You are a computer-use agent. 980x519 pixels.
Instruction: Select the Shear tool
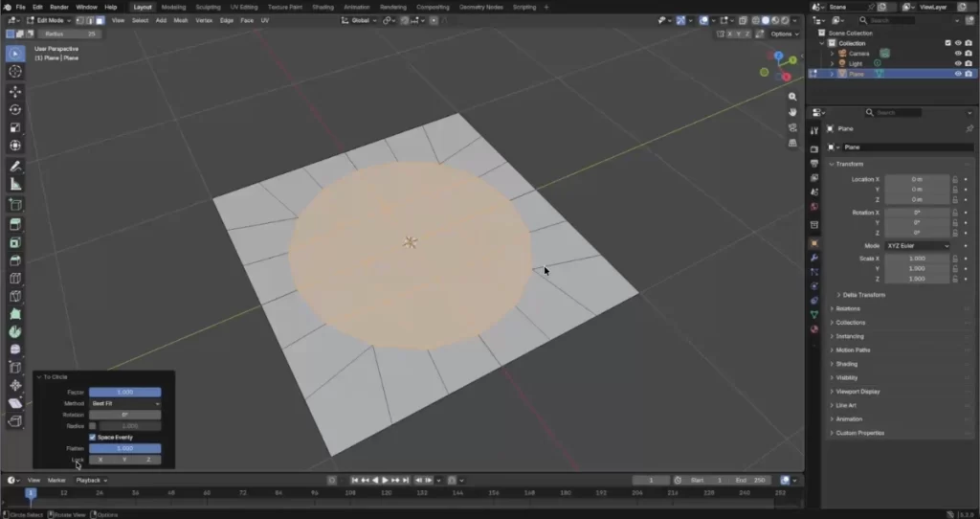[15, 403]
